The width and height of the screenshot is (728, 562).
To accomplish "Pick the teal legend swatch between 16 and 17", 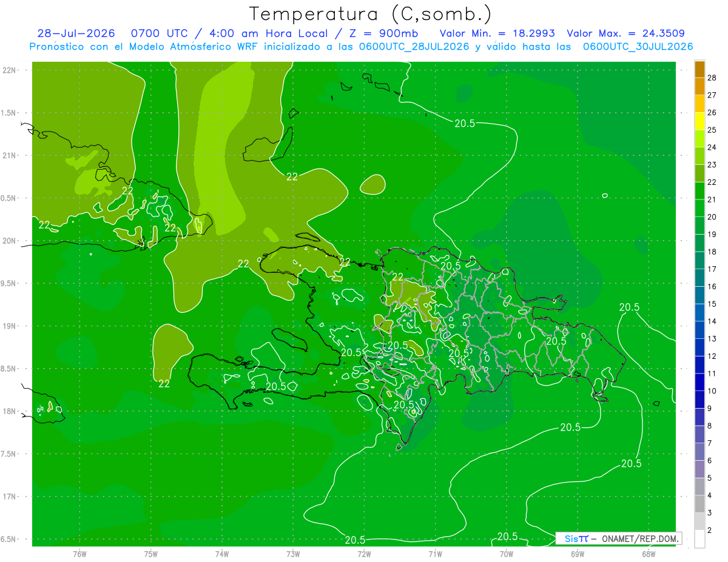I will point(699,278).
